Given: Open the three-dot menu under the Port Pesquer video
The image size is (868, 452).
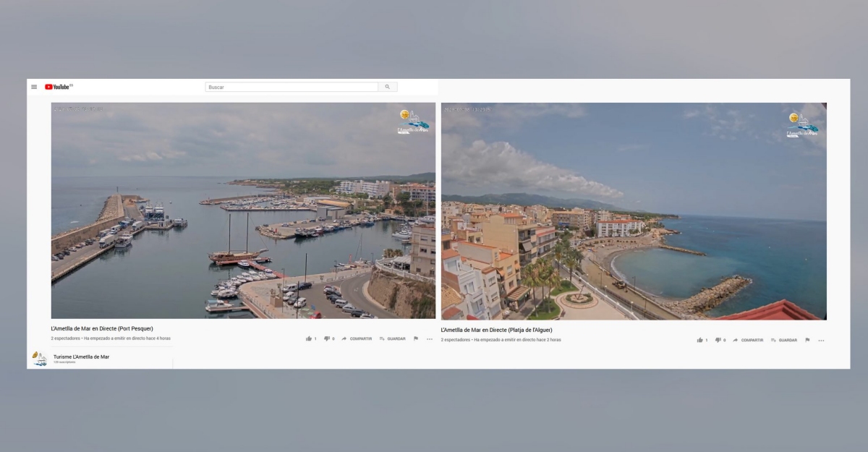Looking at the screenshot, I should 430,338.
